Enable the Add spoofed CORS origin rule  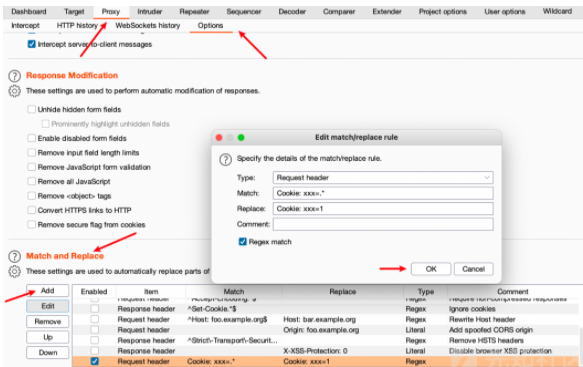pyautogui.click(x=95, y=329)
